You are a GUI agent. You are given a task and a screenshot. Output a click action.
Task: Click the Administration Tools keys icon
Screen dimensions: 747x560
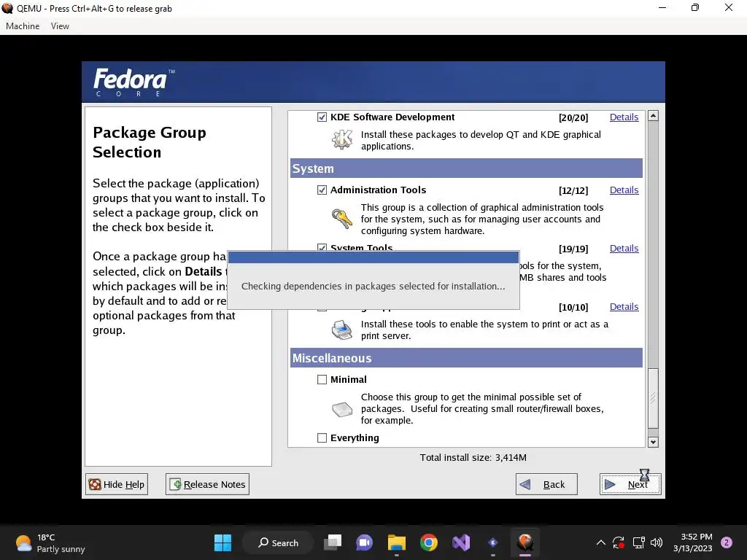click(342, 219)
